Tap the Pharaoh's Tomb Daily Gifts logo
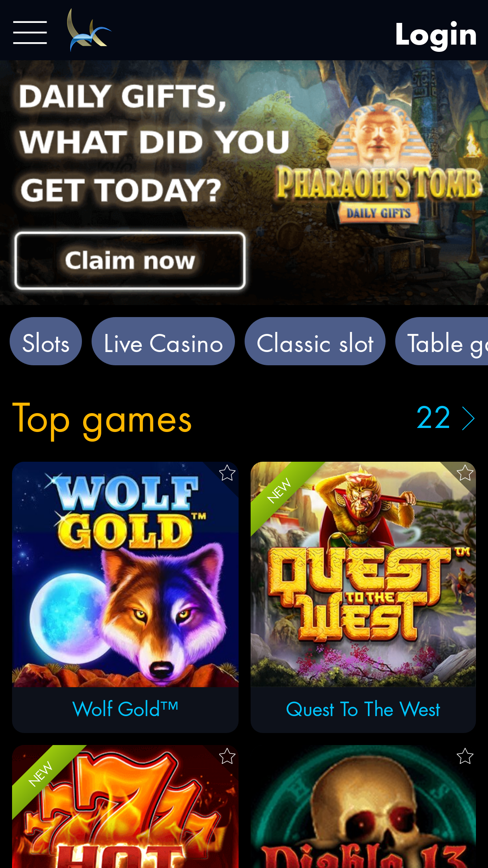This screenshot has height=868, width=488. coord(378,165)
